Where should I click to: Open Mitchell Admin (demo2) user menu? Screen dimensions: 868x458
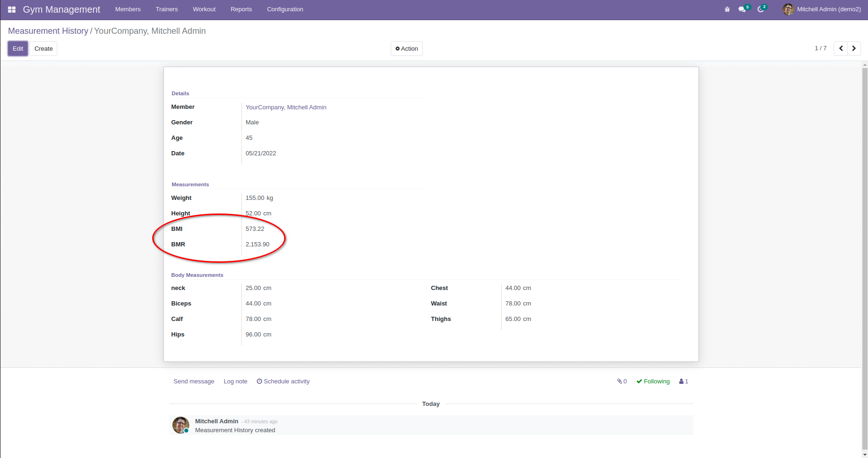click(822, 9)
